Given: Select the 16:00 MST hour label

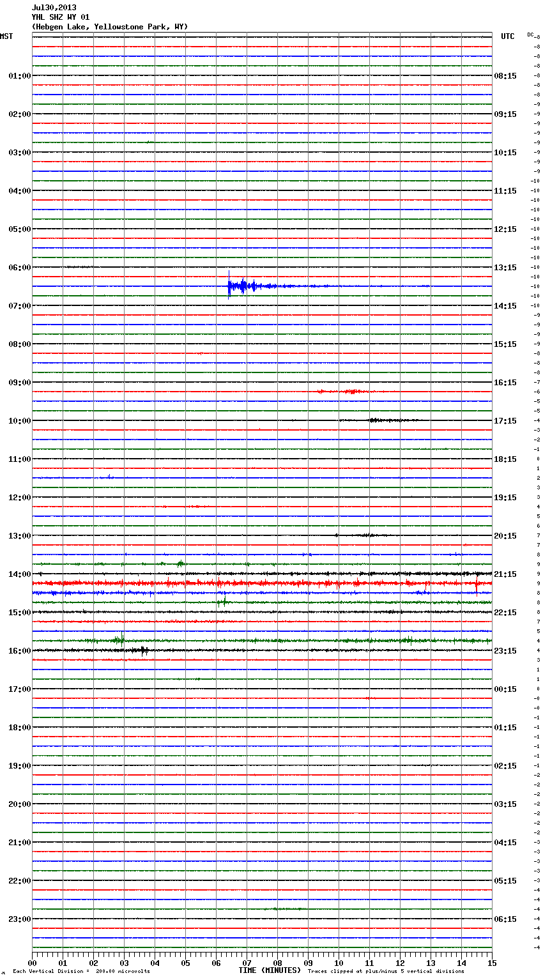Looking at the screenshot, I should coord(20,651).
